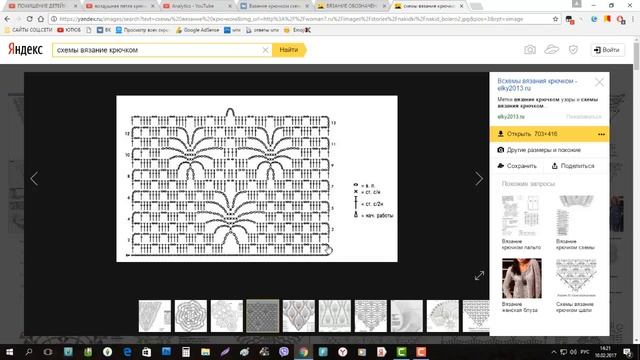Open the Windows Store taskbar icon
This screenshot has width=640, height=360.
(147, 352)
